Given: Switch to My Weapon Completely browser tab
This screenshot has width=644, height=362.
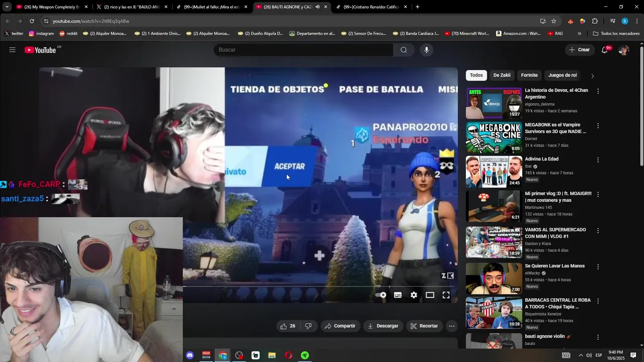Looking at the screenshot, I should [x=53, y=7].
